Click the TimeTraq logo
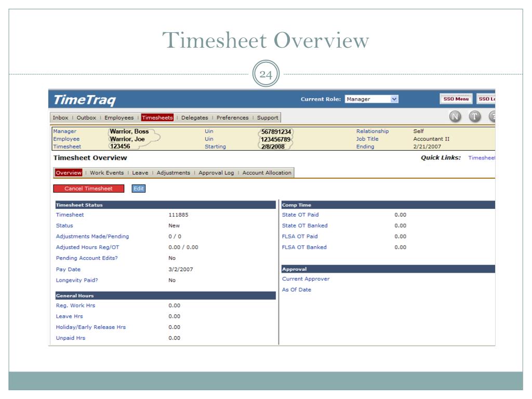 [85, 100]
